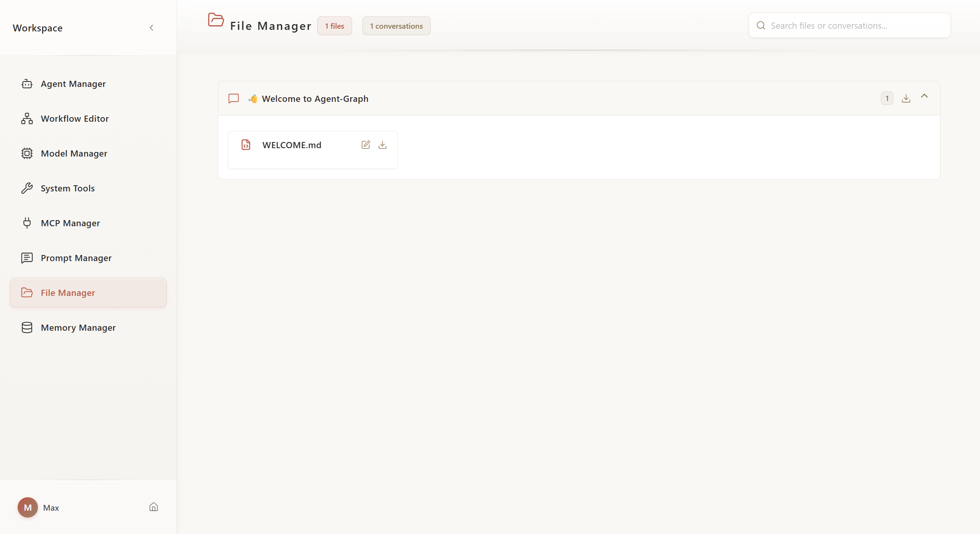
Task: Select File Manager in the sidebar
Action: [68, 292]
